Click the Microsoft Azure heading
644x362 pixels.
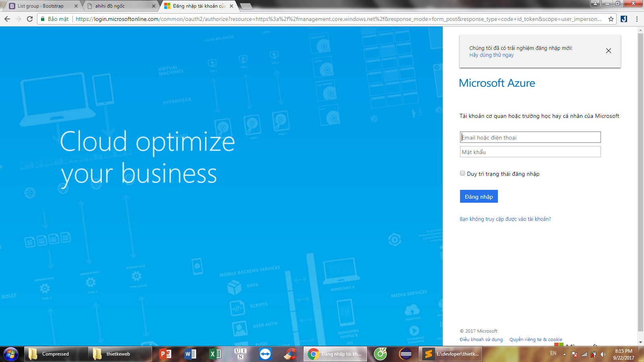(497, 83)
